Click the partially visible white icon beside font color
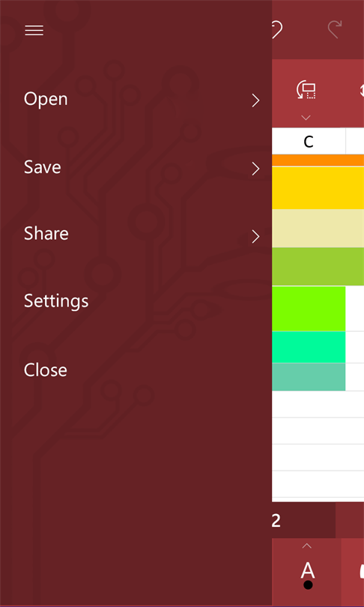 [x=361, y=571]
